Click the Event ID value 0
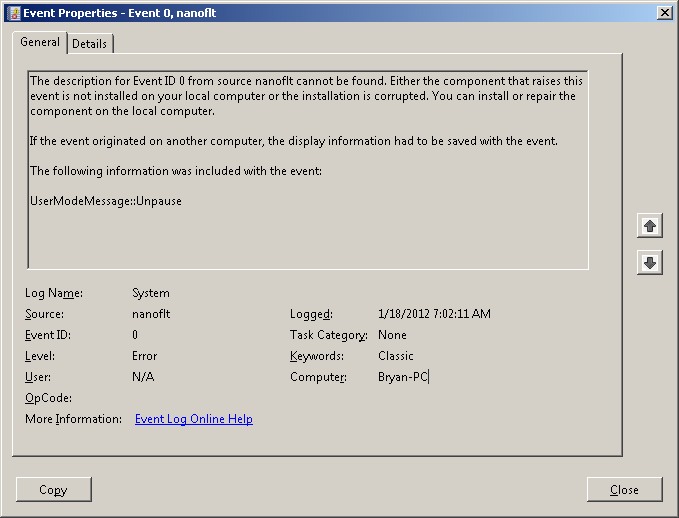 [x=135, y=335]
